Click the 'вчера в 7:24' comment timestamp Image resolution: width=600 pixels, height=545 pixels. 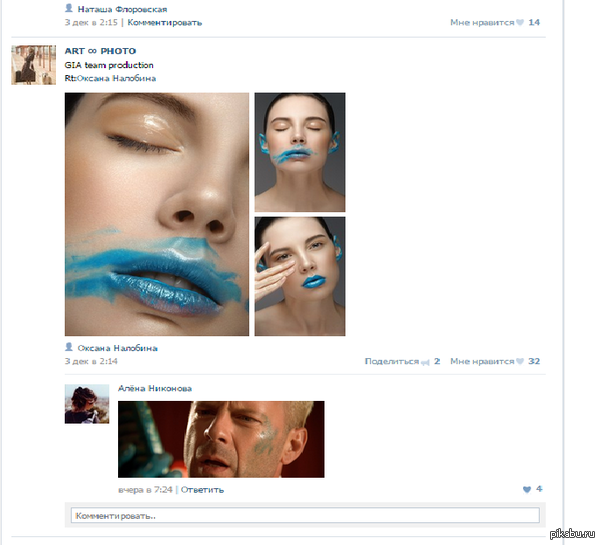point(146,490)
